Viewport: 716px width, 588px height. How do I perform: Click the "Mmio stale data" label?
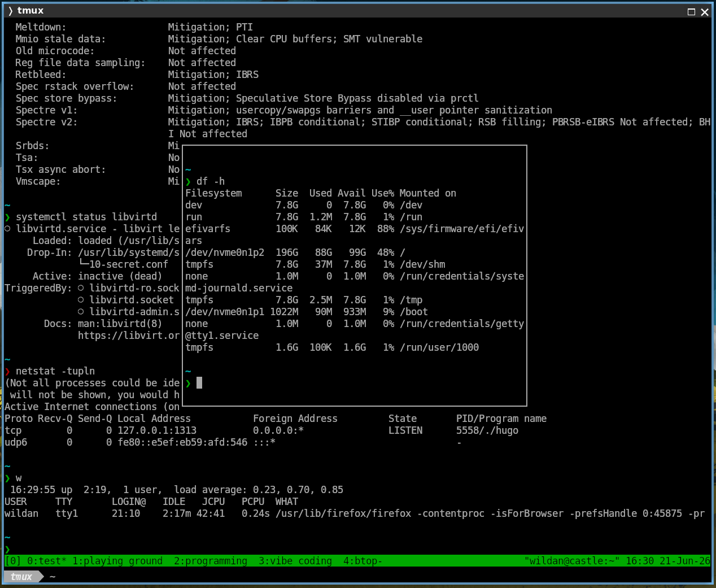click(x=61, y=39)
